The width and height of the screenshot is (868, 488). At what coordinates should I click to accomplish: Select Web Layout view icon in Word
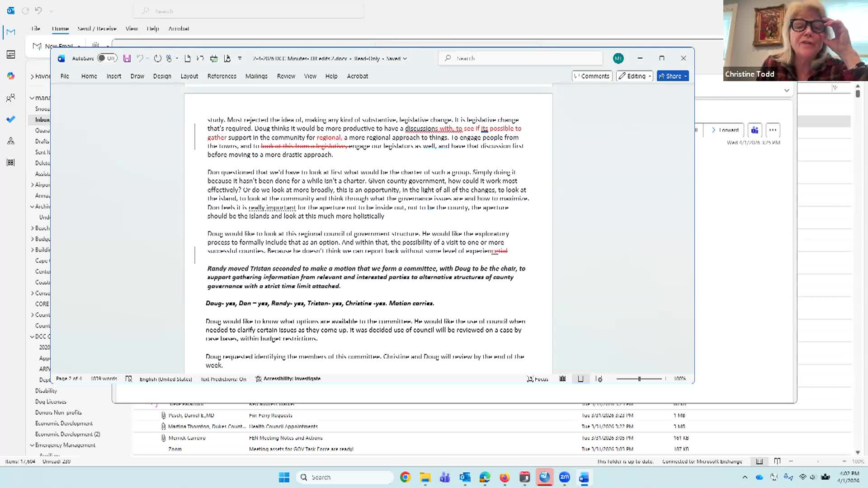(x=599, y=379)
